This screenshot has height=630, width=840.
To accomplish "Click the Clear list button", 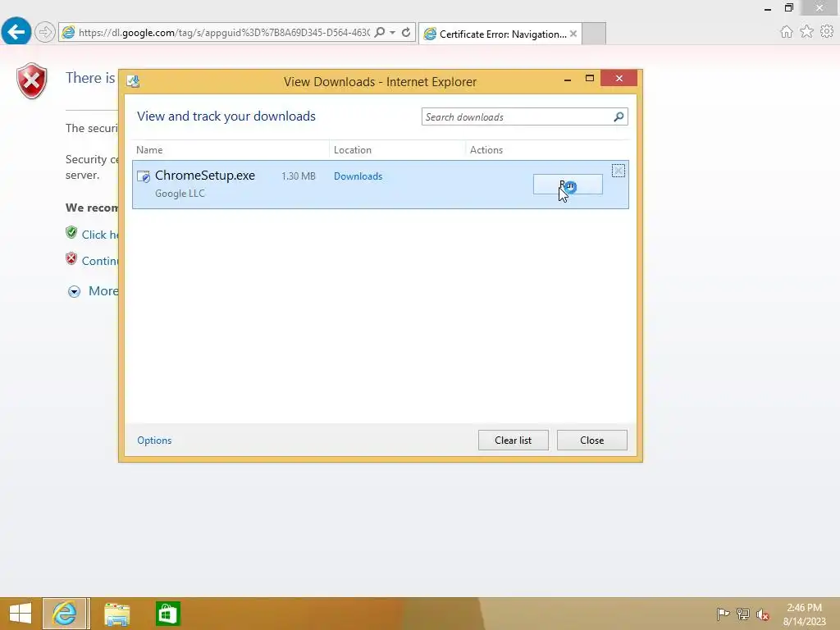I will pos(514,441).
